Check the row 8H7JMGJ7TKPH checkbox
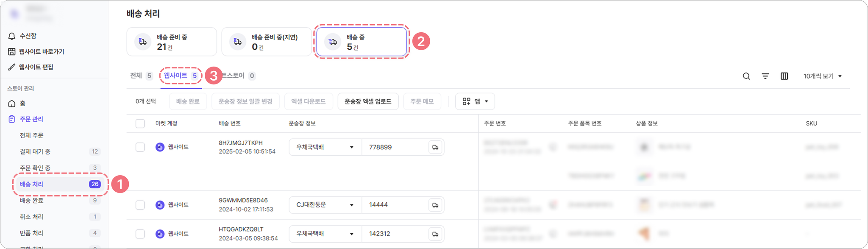 pos(140,147)
